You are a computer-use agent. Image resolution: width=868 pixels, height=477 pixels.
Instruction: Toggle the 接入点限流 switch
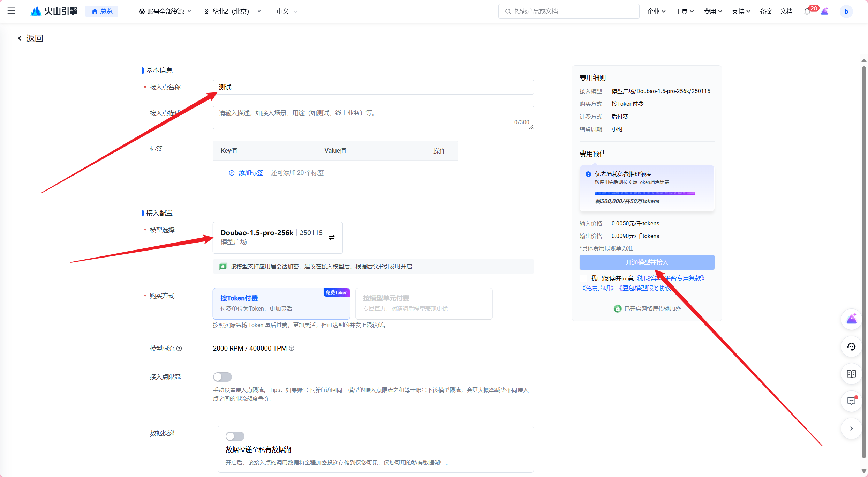pyautogui.click(x=222, y=377)
